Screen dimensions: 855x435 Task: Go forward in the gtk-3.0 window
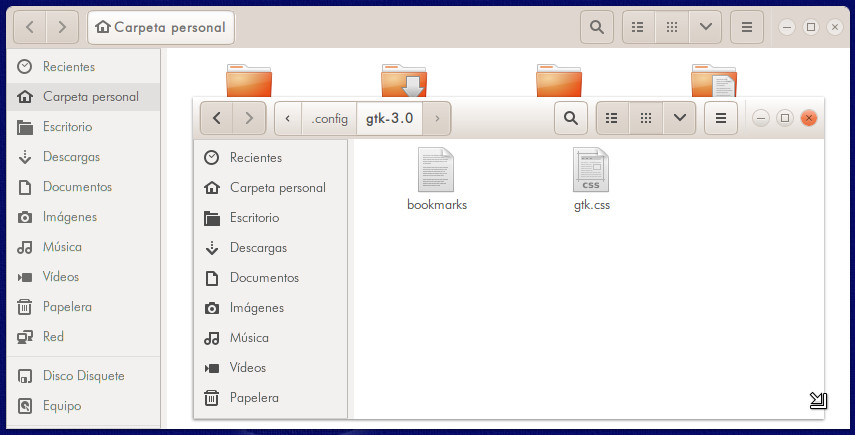[249, 118]
